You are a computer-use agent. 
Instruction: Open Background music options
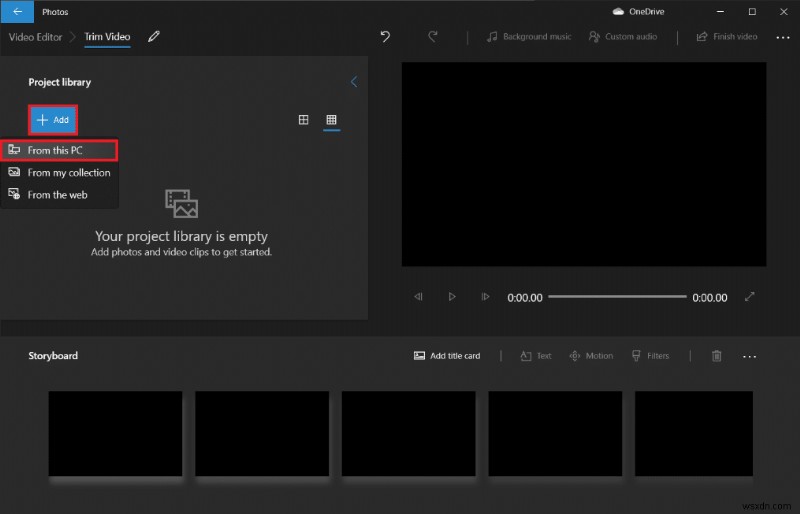(528, 37)
